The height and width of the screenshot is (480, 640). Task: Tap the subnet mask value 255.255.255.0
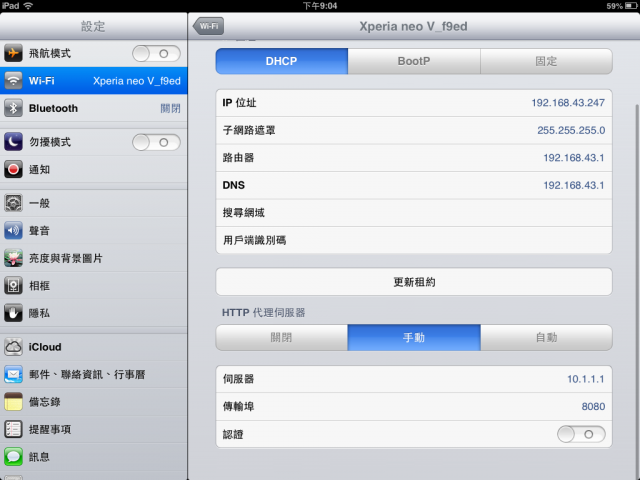[x=571, y=130]
